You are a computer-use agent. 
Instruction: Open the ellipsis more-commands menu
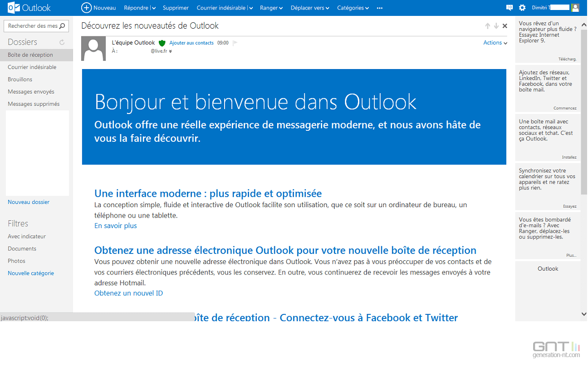[380, 8]
